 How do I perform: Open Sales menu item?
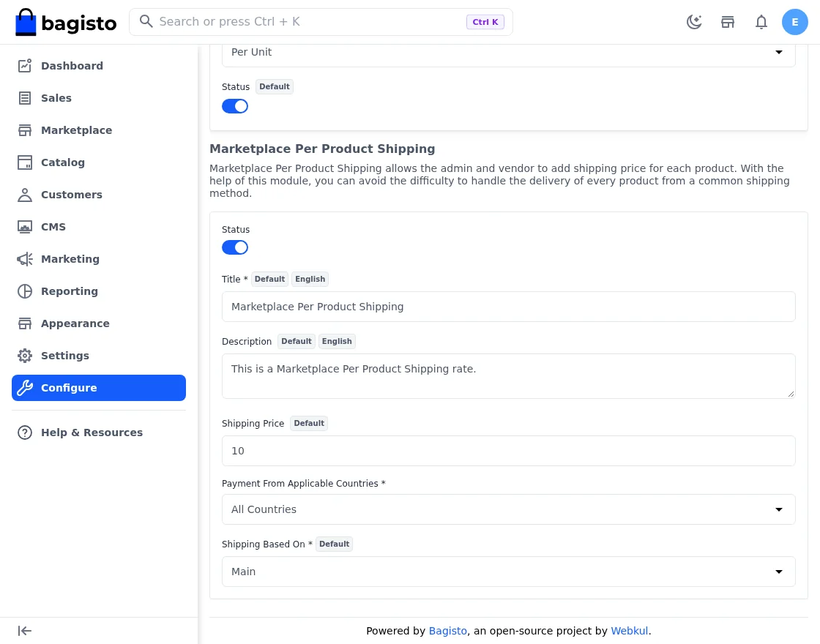click(98, 98)
